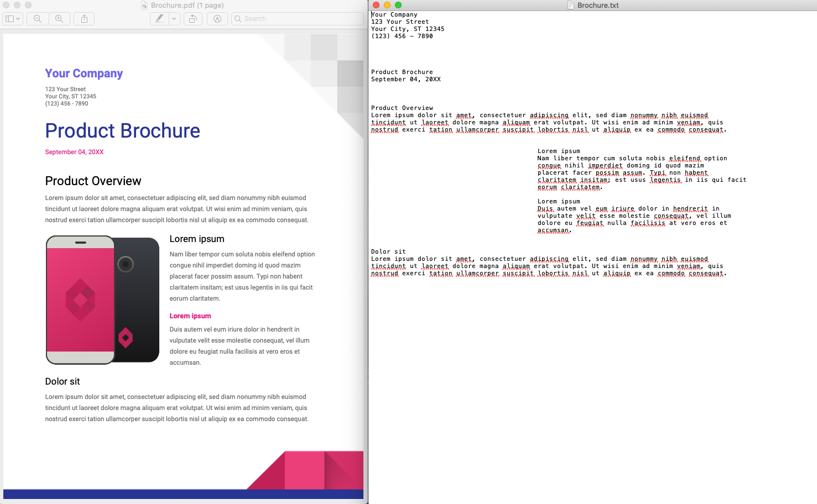This screenshot has height=504, width=817.
Task: Click the magnifier icon in the Search field
Action: (x=238, y=18)
